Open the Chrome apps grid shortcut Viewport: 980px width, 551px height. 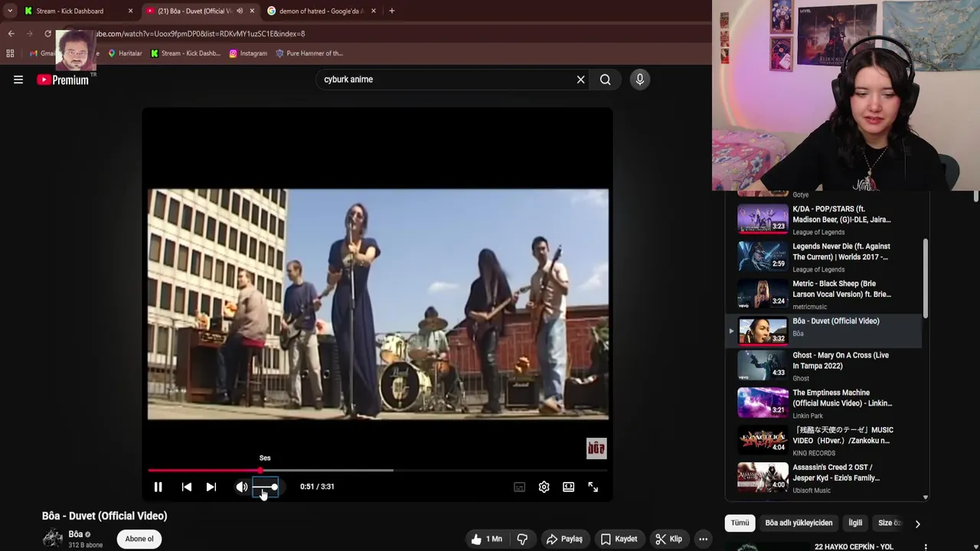click(x=10, y=54)
